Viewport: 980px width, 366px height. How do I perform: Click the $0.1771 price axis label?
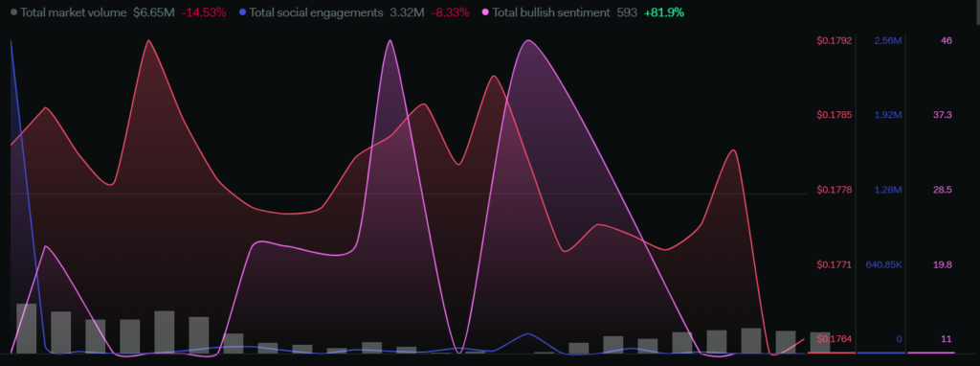pos(835,264)
